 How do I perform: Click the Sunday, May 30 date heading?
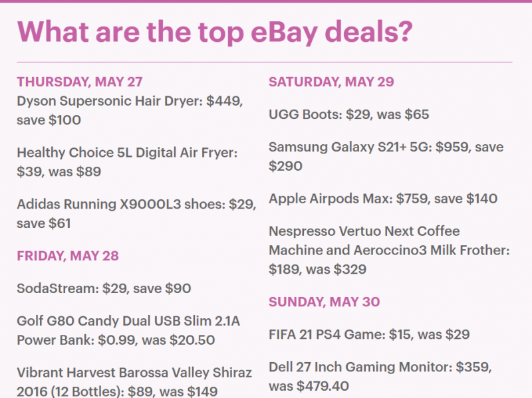(325, 302)
